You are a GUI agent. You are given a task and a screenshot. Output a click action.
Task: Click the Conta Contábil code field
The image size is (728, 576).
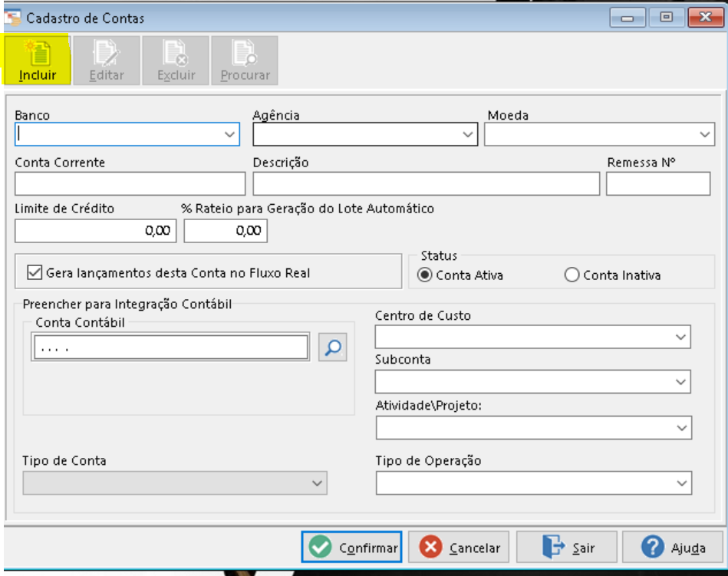click(x=171, y=347)
